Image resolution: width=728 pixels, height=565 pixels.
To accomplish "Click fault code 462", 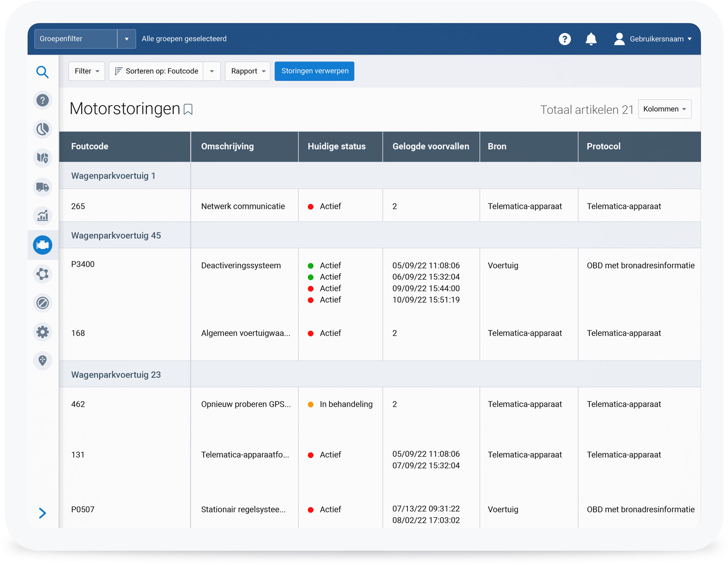I will [x=78, y=404].
